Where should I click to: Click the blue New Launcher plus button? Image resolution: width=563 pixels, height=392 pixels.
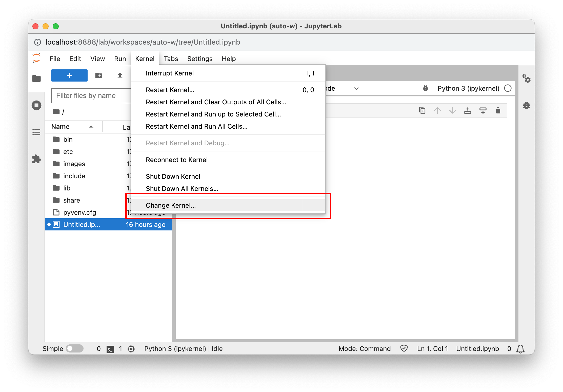coord(69,75)
